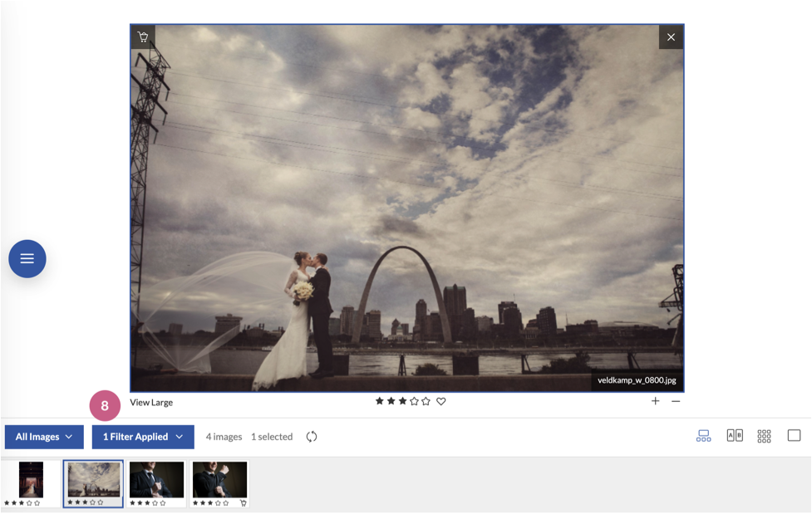
Task: Switch to grid thumbnail view
Action: click(765, 436)
